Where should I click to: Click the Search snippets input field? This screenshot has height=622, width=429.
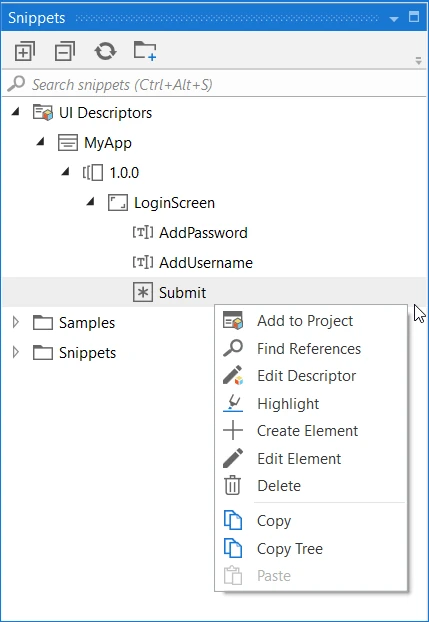coord(214,84)
